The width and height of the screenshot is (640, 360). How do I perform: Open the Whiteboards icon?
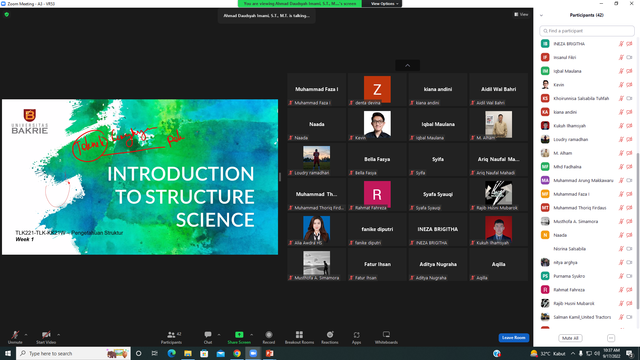coord(386,335)
